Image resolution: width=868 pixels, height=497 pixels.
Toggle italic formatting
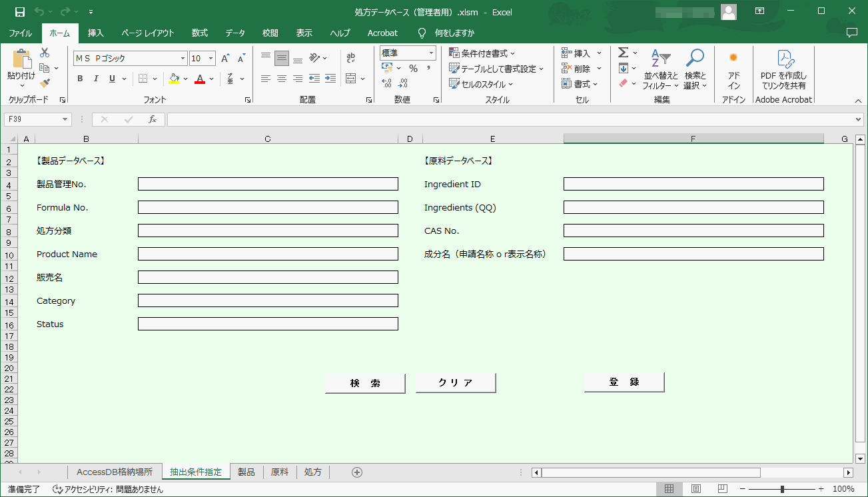pyautogui.click(x=96, y=79)
